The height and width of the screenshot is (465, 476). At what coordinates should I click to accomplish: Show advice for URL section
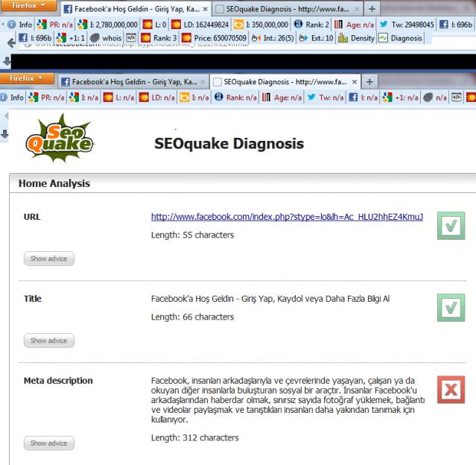coord(49,259)
